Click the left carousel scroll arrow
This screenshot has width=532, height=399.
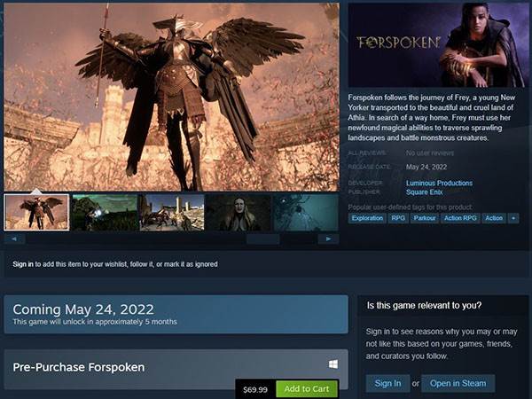(14, 239)
